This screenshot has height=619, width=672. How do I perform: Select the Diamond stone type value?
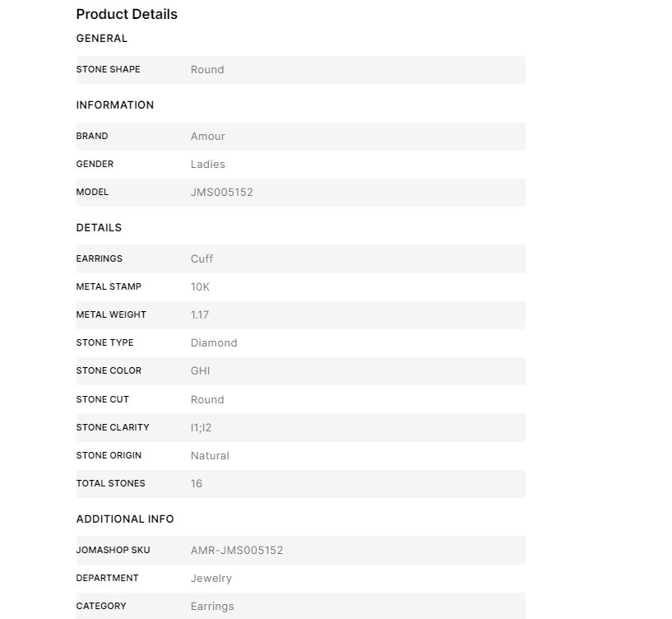pyautogui.click(x=213, y=343)
